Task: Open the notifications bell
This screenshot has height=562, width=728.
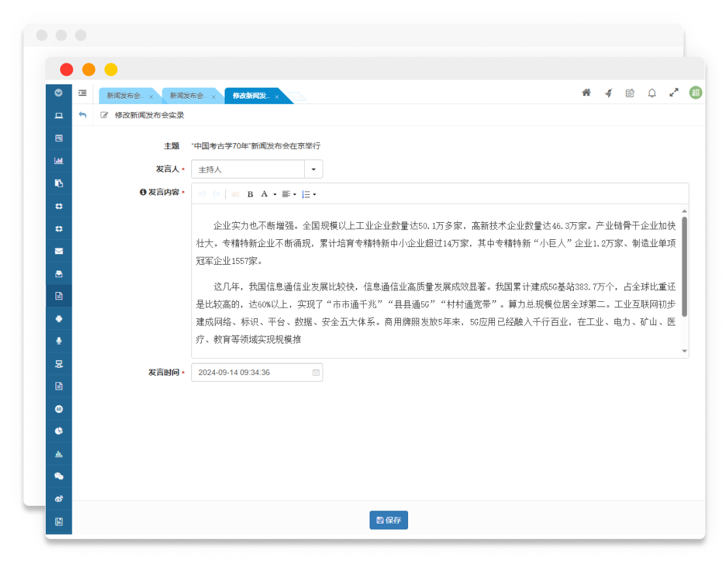Action: (652, 93)
